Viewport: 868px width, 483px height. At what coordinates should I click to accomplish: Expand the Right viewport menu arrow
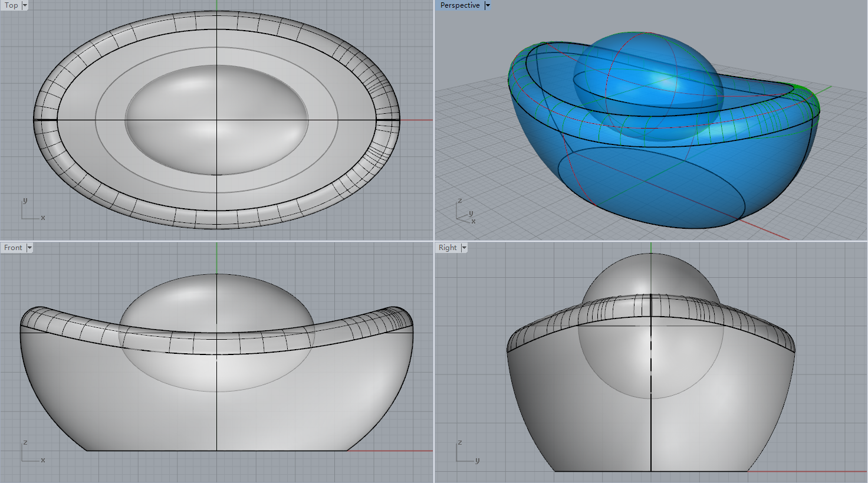[464, 248]
